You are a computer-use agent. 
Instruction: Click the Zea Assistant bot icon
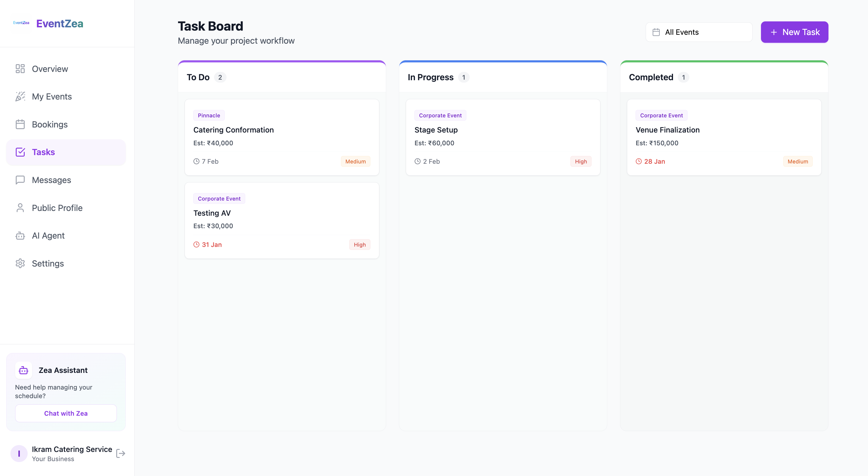[23, 370]
